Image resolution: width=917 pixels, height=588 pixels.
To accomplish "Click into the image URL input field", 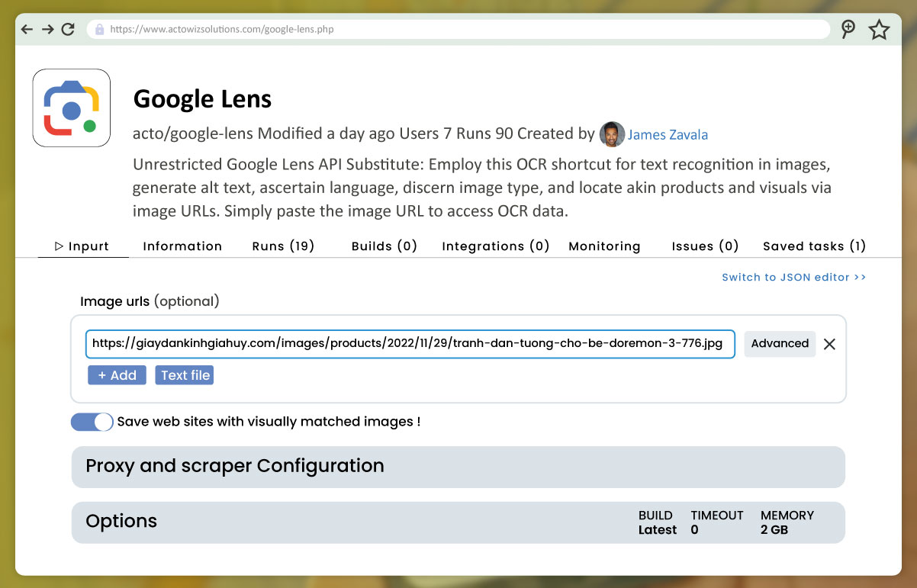I will tap(410, 344).
